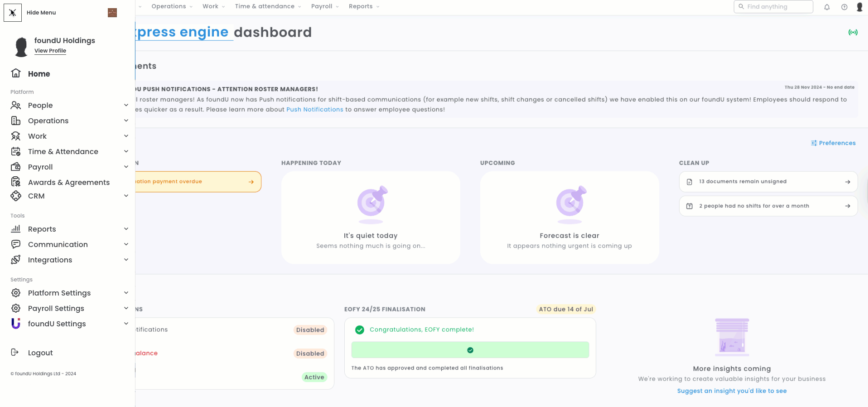Expand the People sidebar section
The width and height of the screenshot is (868, 407).
(126, 105)
